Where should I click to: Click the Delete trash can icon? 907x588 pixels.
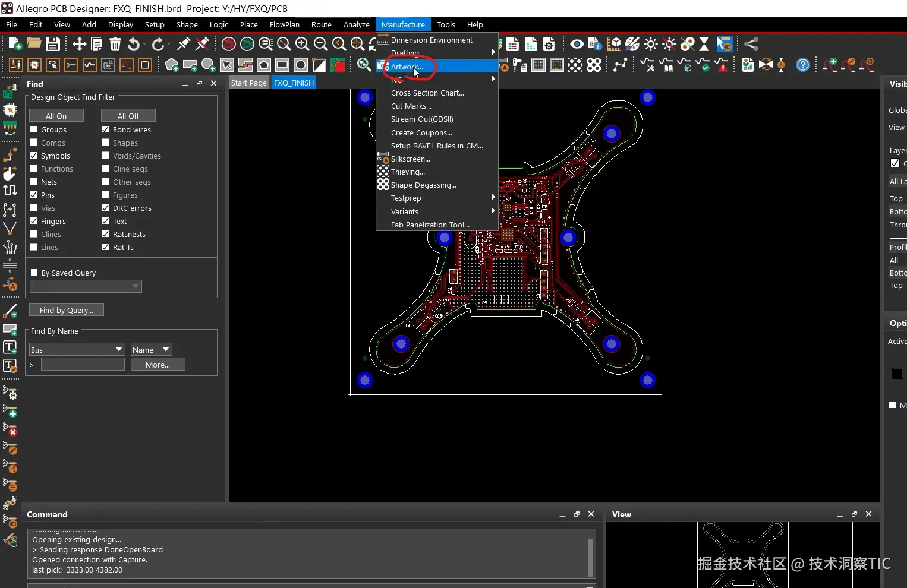115,44
